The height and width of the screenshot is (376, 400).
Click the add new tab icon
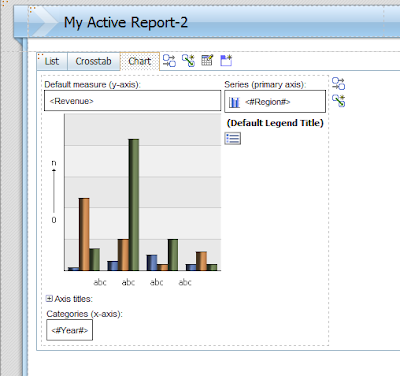coord(226,60)
